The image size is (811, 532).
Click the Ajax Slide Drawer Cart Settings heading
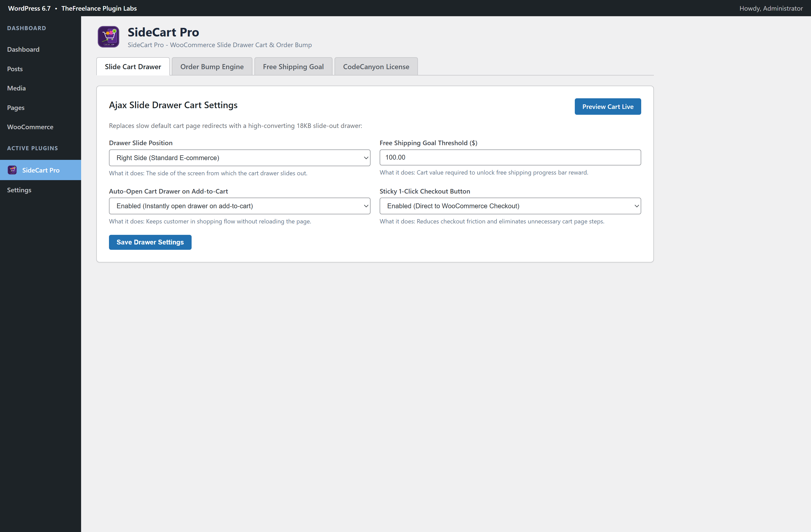(x=173, y=105)
